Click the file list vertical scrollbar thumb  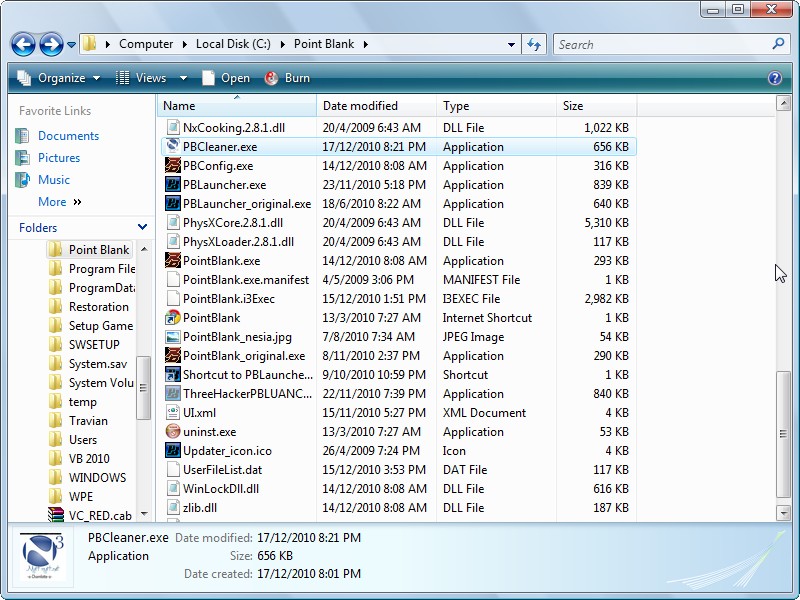(x=783, y=434)
